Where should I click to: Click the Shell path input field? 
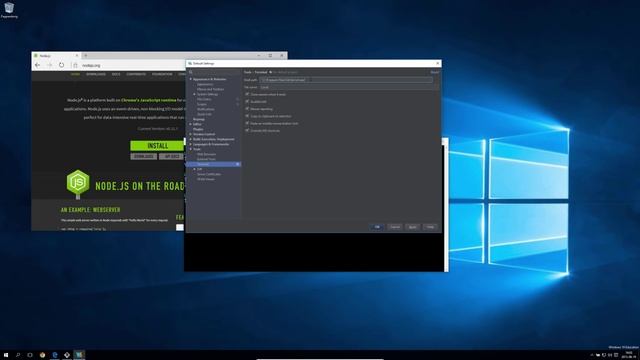pyautogui.click(x=346, y=80)
